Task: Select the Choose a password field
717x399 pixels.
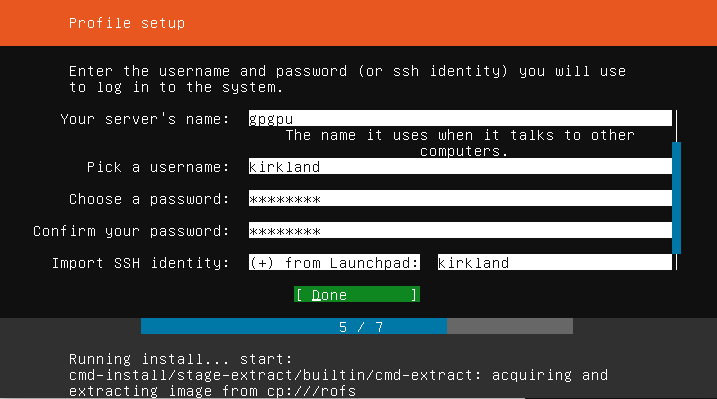Action: click(x=460, y=198)
